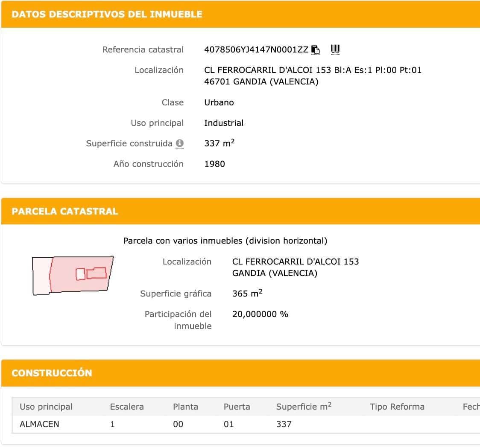This screenshot has width=480, height=448.
Task: Click the Escalera column header
Action: coord(127,407)
